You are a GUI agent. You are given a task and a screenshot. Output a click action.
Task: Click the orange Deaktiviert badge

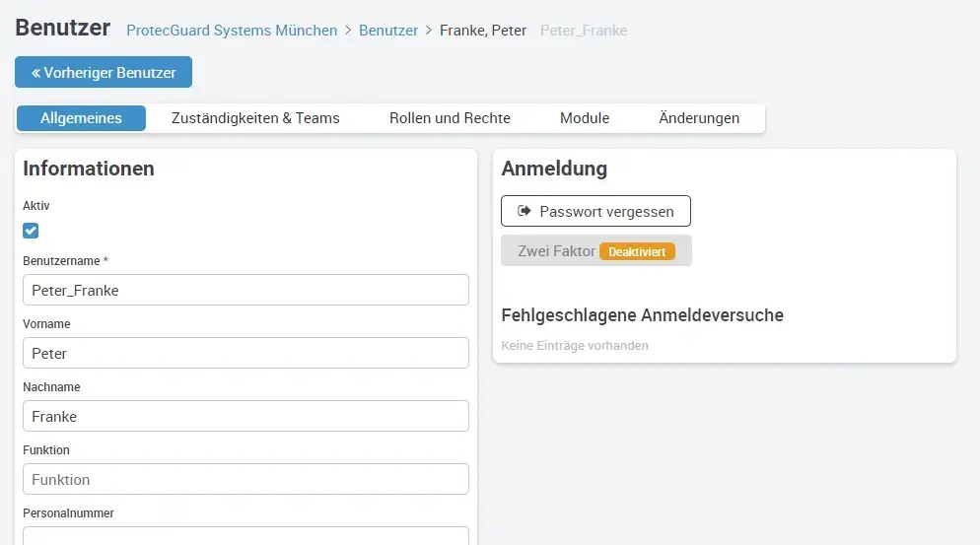[637, 251]
